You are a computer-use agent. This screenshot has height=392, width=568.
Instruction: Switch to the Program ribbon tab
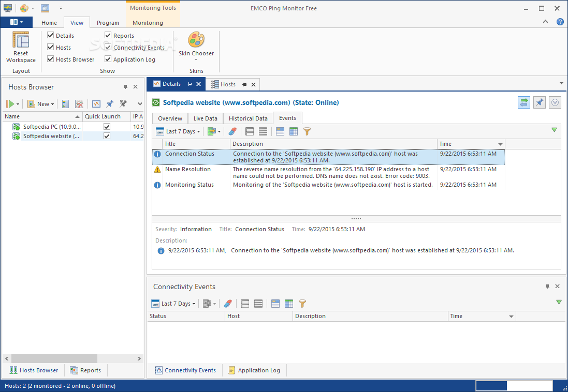point(108,22)
